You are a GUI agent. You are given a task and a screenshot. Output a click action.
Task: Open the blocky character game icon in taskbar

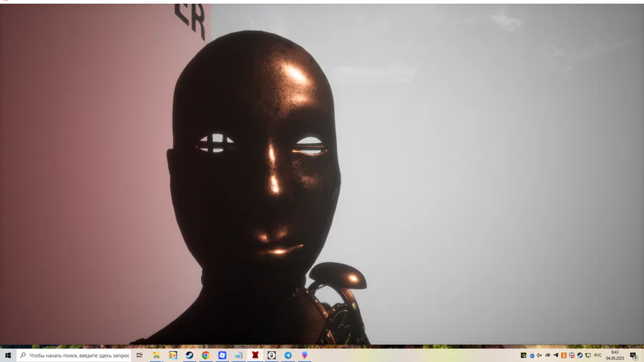(173, 356)
